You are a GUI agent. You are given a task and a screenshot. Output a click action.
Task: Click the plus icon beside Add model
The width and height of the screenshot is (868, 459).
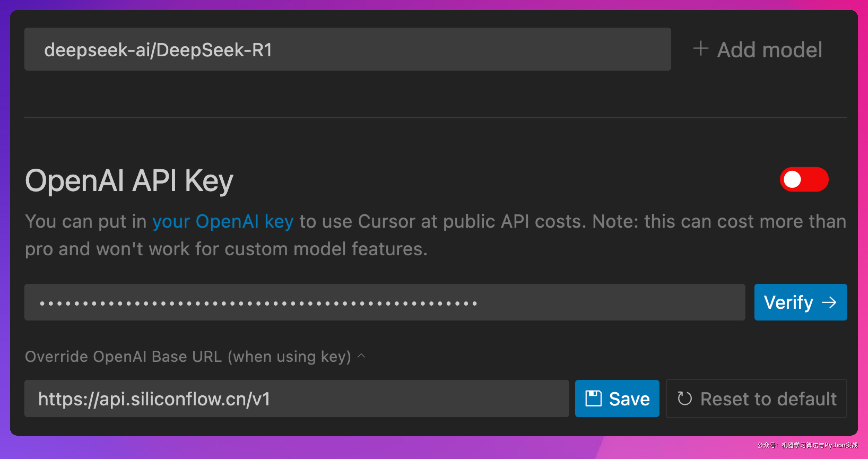pyautogui.click(x=701, y=49)
